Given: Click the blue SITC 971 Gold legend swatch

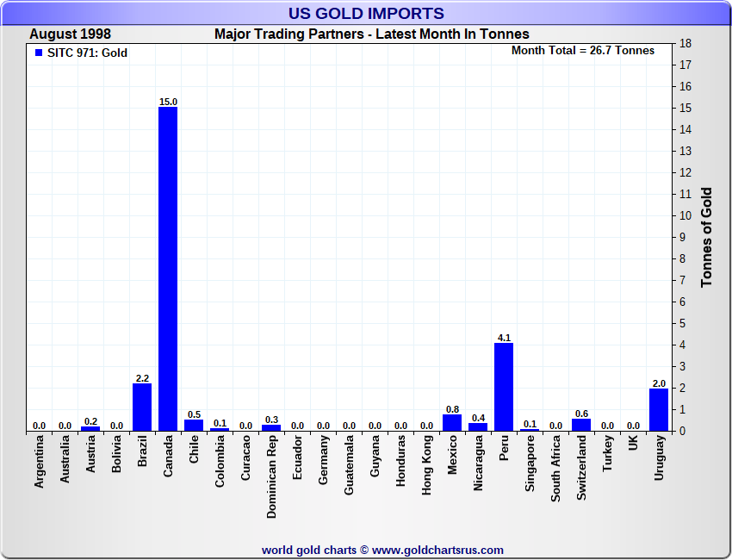Looking at the screenshot, I should 38,53.
